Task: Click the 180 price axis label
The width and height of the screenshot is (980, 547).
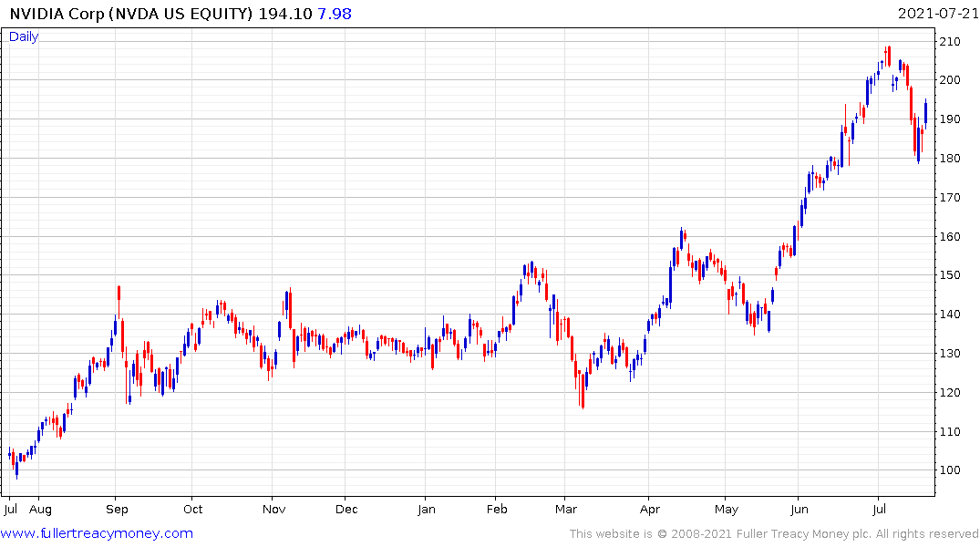Action: point(950,158)
